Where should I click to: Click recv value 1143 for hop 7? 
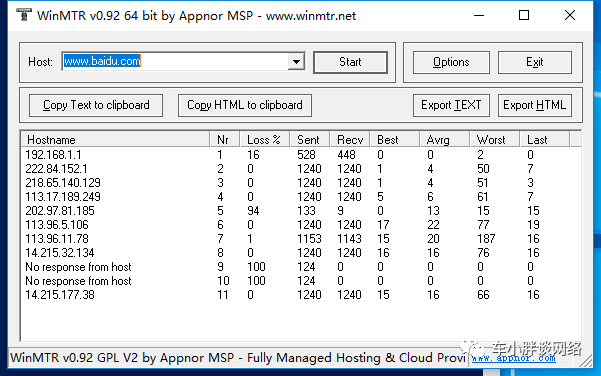pyautogui.click(x=349, y=239)
